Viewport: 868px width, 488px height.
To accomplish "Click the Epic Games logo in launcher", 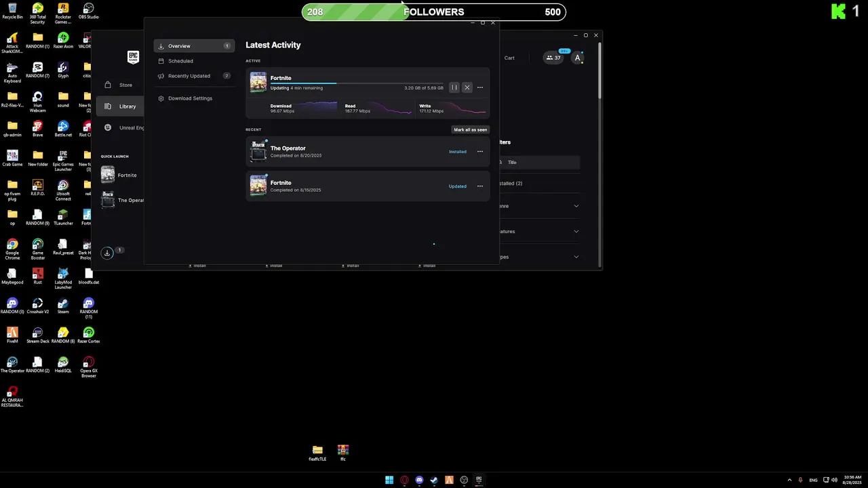I will click(133, 58).
